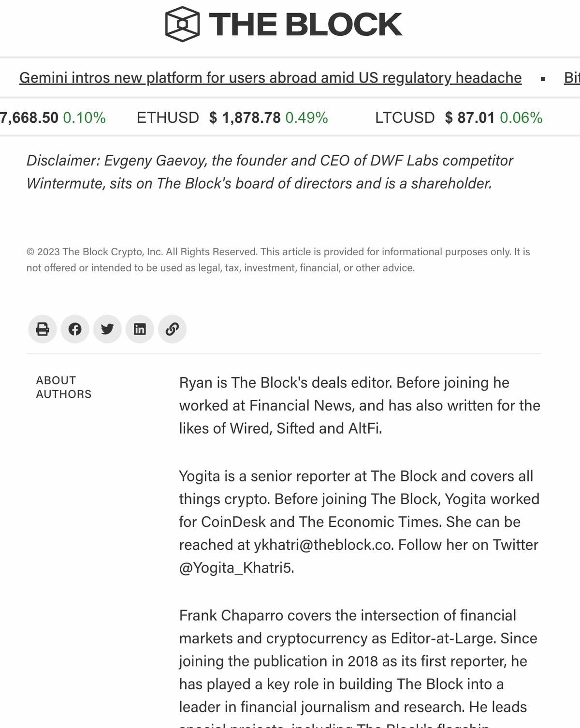Open the Gemini new platform headline
This screenshot has width=580, height=728.
click(x=270, y=78)
